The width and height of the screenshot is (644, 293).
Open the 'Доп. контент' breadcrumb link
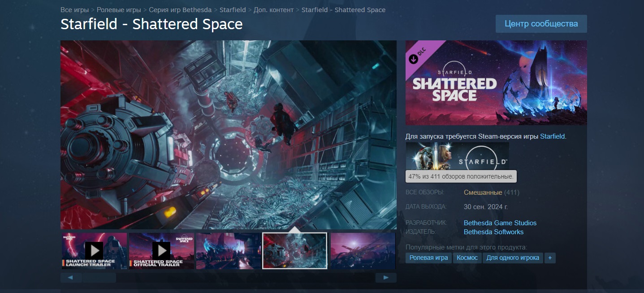274,9
